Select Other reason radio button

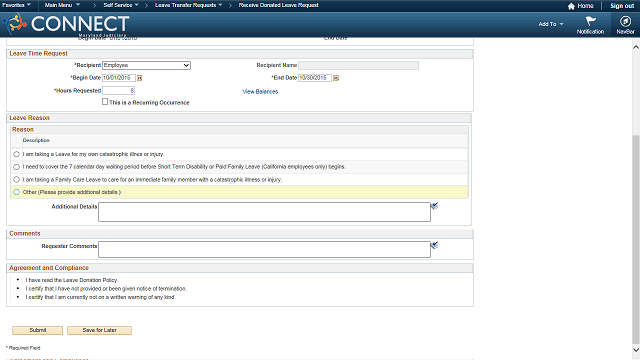(x=16, y=192)
